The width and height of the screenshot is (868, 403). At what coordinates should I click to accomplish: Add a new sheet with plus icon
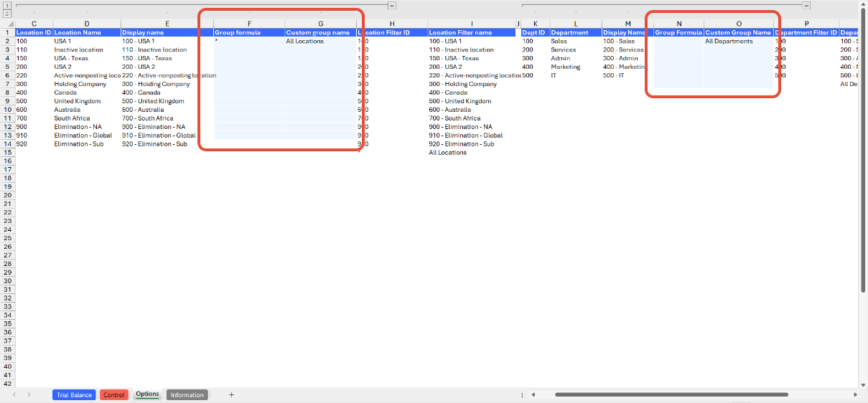click(x=231, y=394)
